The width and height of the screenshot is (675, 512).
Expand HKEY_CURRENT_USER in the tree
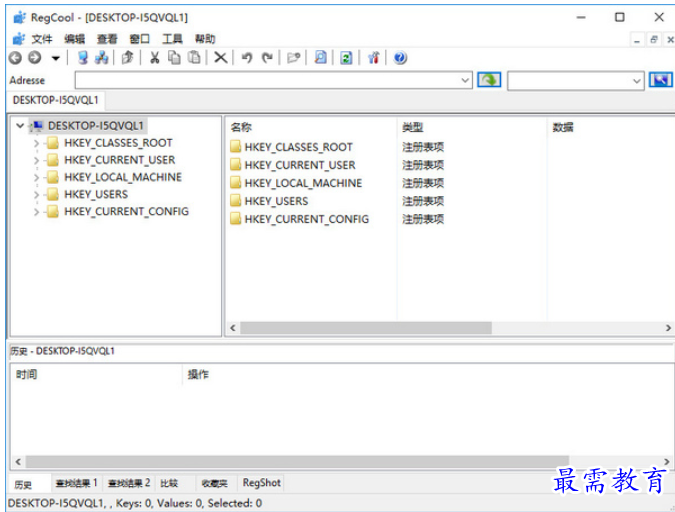point(37,161)
